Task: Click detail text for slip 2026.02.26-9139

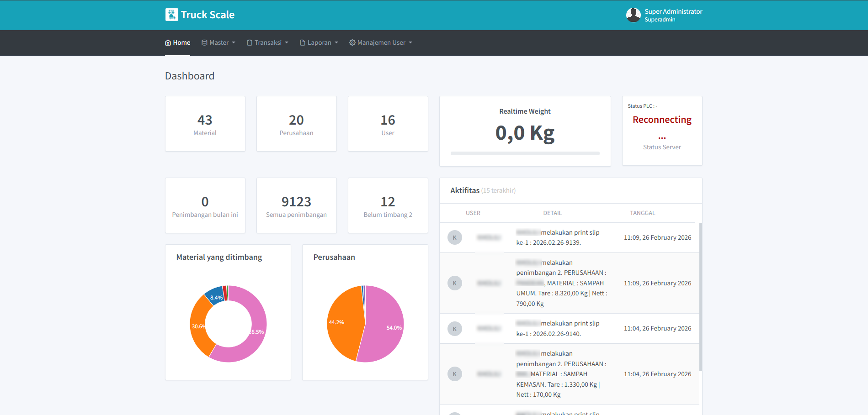Action: pos(558,237)
